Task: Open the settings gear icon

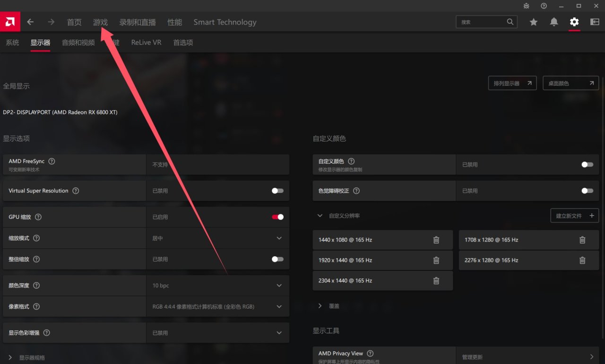Action: coord(574,22)
